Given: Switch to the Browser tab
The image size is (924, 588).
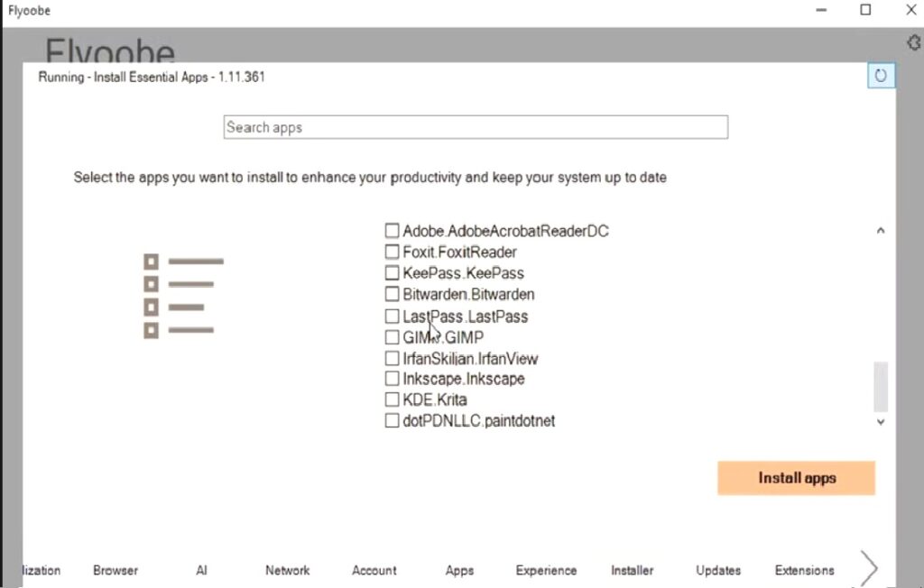Looking at the screenshot, I should (115, 570).
